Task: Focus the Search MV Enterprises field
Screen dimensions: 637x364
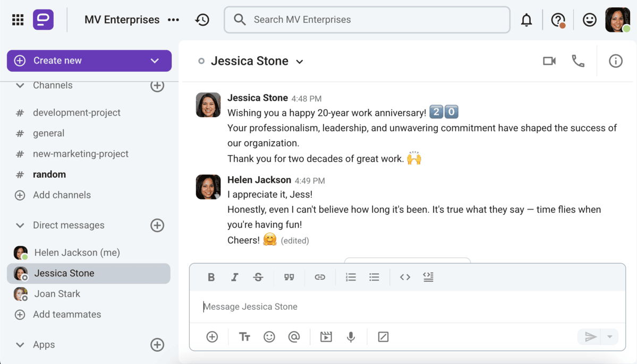Action: tap(367, 20)
